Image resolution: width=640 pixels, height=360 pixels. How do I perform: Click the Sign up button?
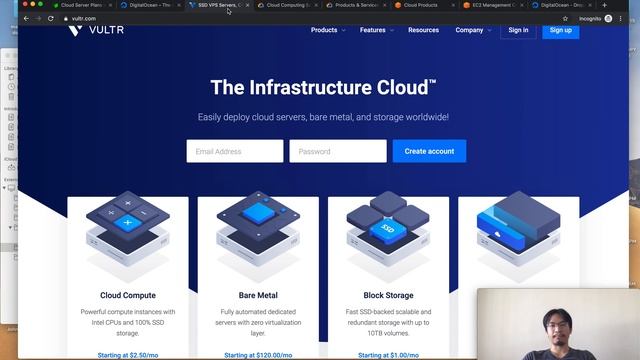click(561, 30)
